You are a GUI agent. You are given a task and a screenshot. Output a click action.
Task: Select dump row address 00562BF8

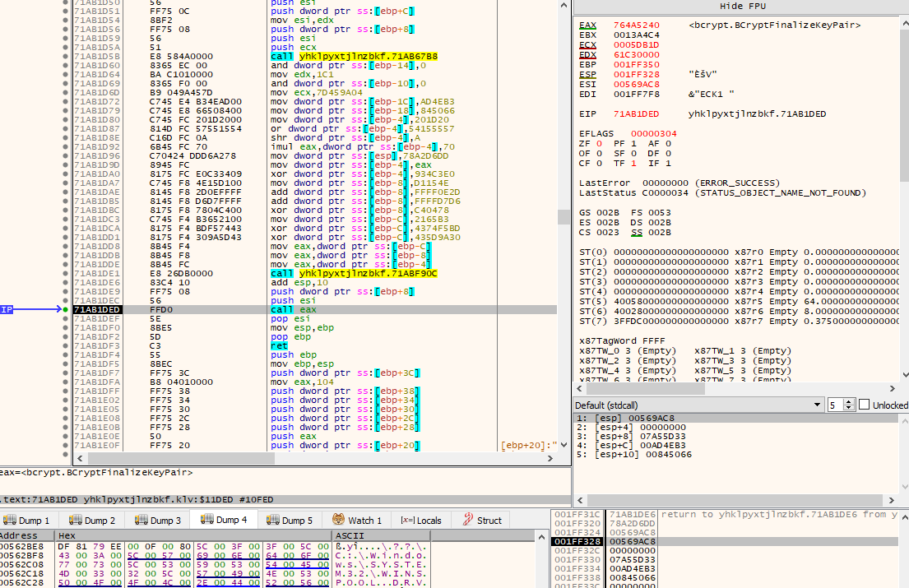(21, 556)
